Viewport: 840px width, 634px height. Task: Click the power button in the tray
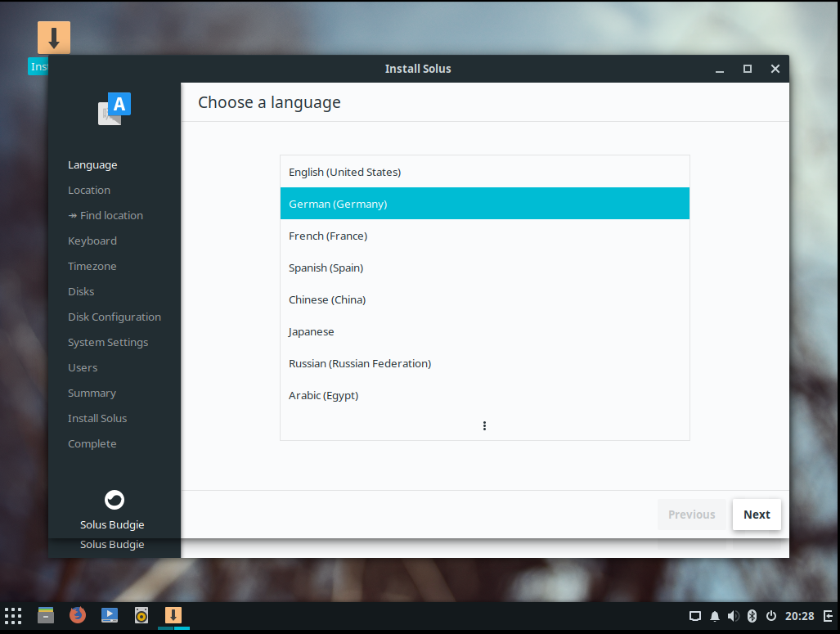(770, 616)
